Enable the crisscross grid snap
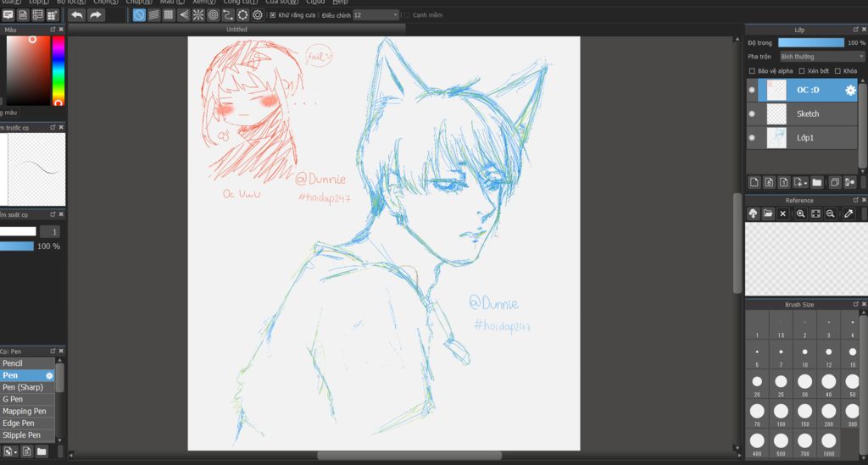 [x=169, y=15]
